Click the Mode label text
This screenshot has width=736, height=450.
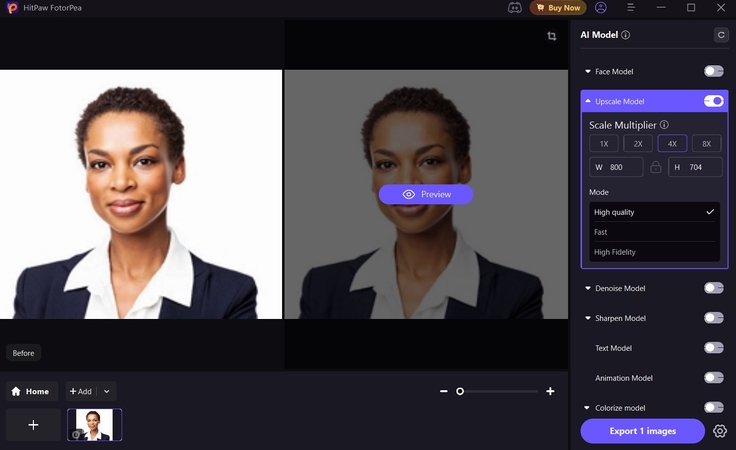coord(598,192)
